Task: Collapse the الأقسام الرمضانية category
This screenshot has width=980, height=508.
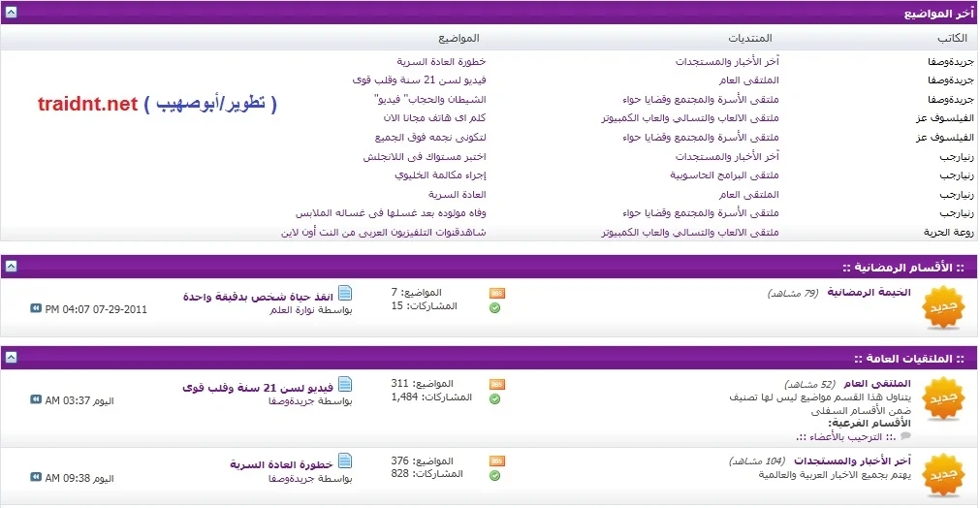Action: [x=8, y=267]
